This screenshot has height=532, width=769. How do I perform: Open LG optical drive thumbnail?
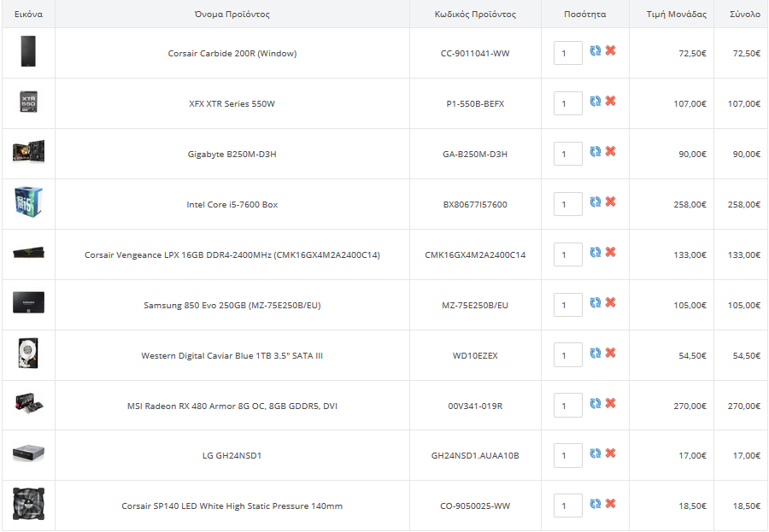[x=28, y=453]
